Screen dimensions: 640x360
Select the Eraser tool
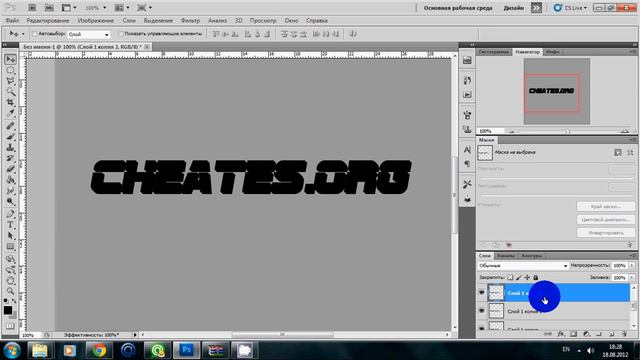pos(10,168)
